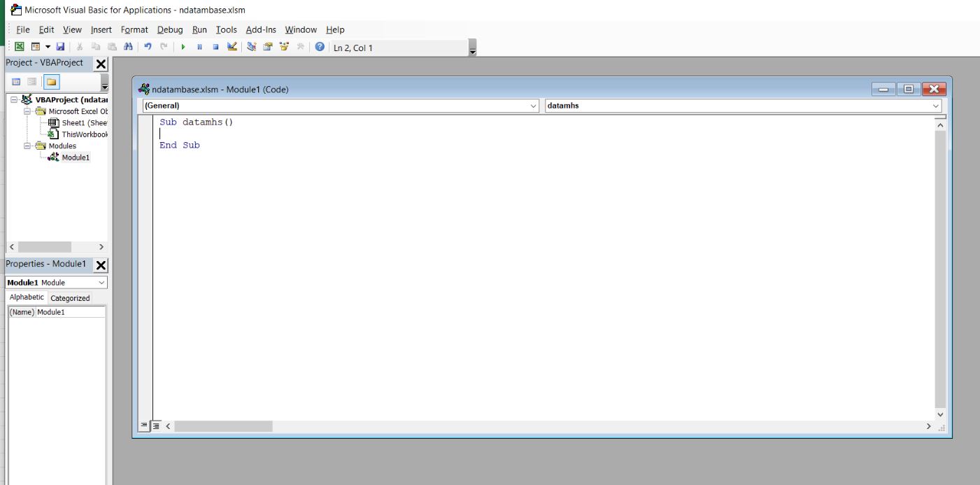Open the procedure dropdown showing datamhs
This screenshot has height=485, width=980.
click(x=937, y=106)
